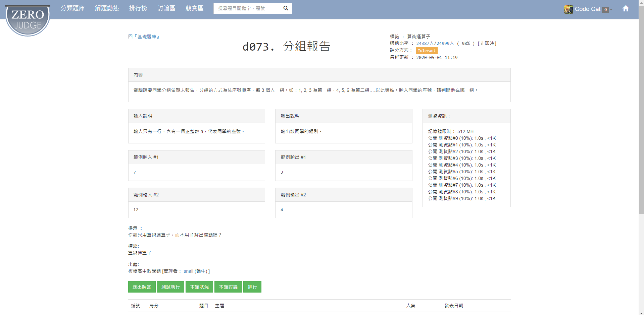Click the magnifying glass search button
The height and width of the screenshot is (315, 644).
286,8
